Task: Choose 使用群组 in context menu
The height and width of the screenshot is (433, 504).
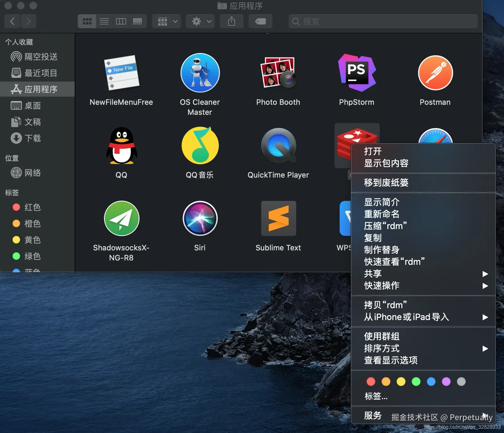Action: click(423, 336)
